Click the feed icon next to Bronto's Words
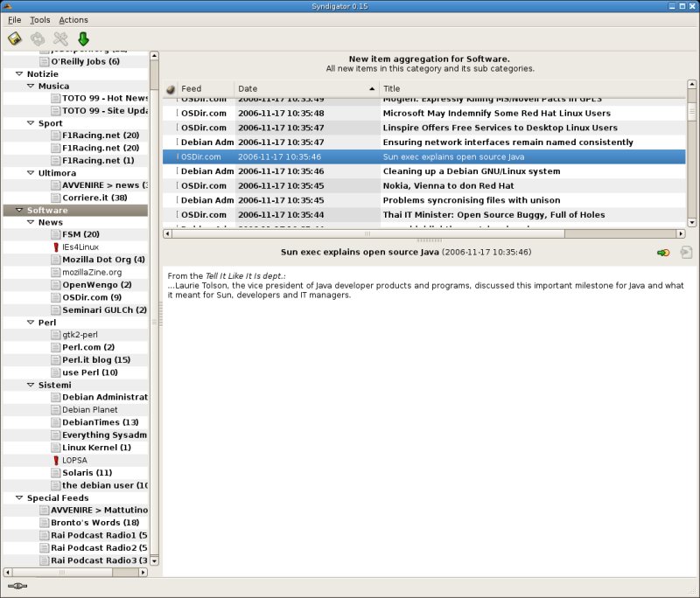Image resolution: width=700 pixels, height=598 pixels. coord(45,523)
